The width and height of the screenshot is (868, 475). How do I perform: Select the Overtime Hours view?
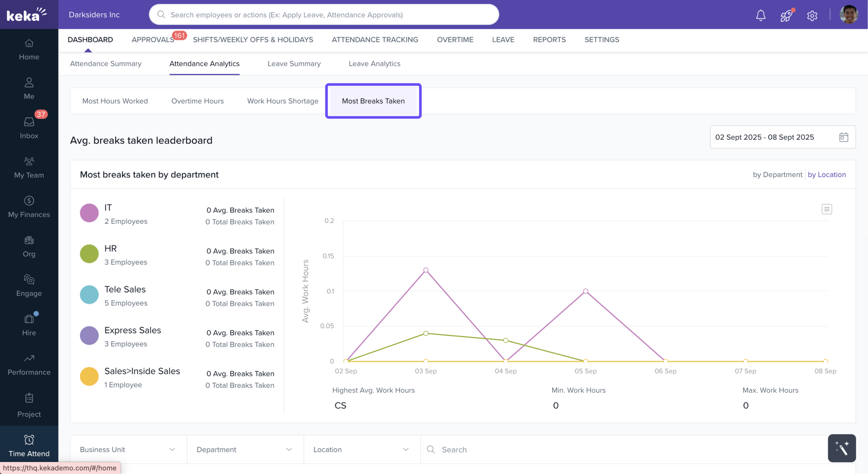[x=197, y=101]
